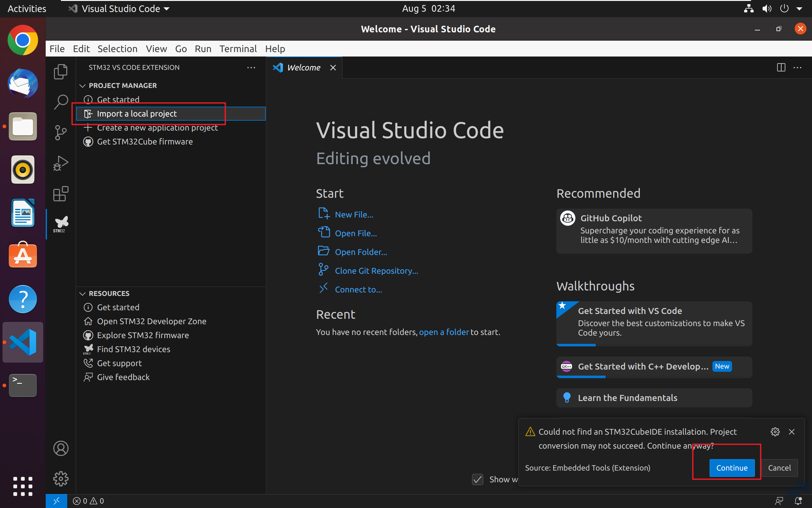
Task: Open the Explorer view in activity bar
Action: 61,71
